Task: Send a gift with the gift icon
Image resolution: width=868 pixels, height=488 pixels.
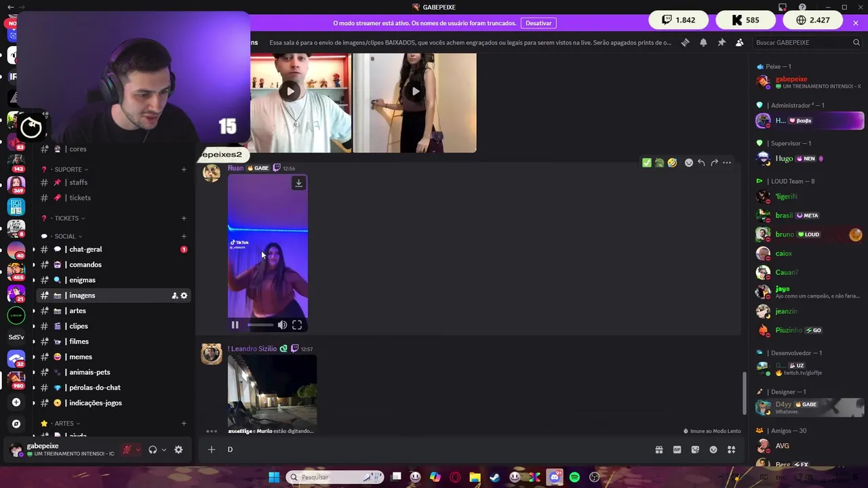Action: pyautogui.click(x=658, y=449)
